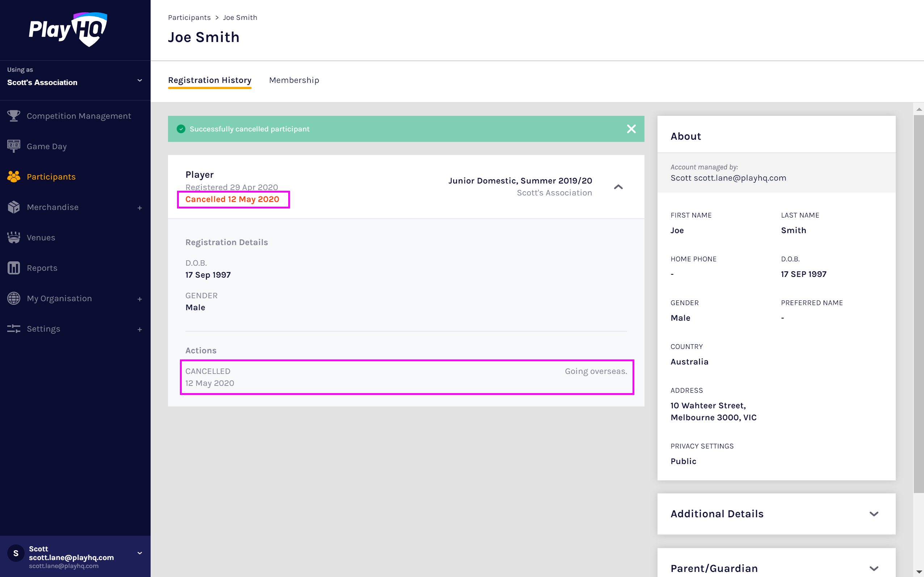Click the Game Day scoreboard icon
Image resolution: width=924 pixels, height=577 pixels.
point(14,146)
